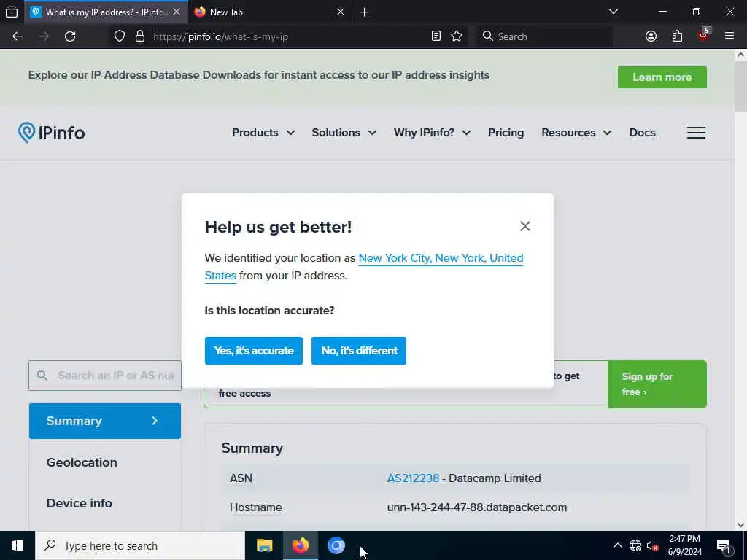747x560 pixels.
Task: Expand the list all tabs arrow
Action: [x=614, y=12]
